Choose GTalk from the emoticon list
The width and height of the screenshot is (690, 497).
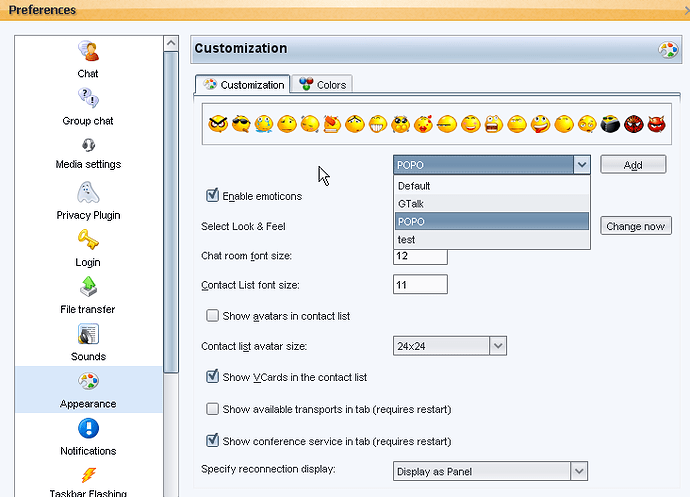(x=492, y=204)
